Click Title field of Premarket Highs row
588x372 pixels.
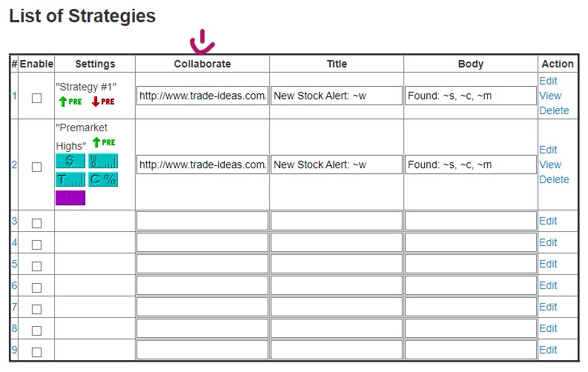tap(337, 165)
